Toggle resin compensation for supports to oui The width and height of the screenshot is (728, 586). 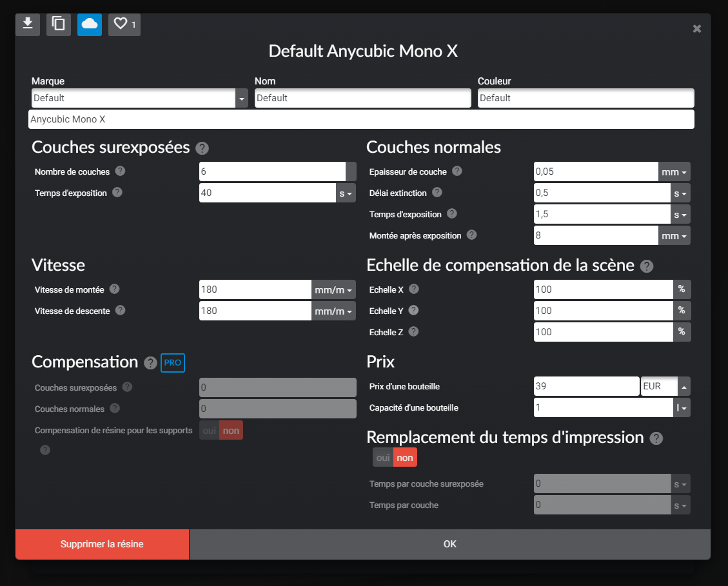click(210, 431)
